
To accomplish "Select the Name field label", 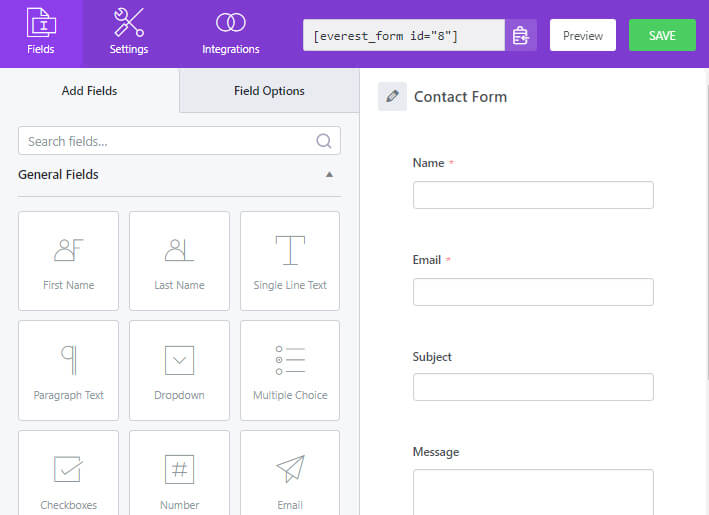I will point(428,163).
